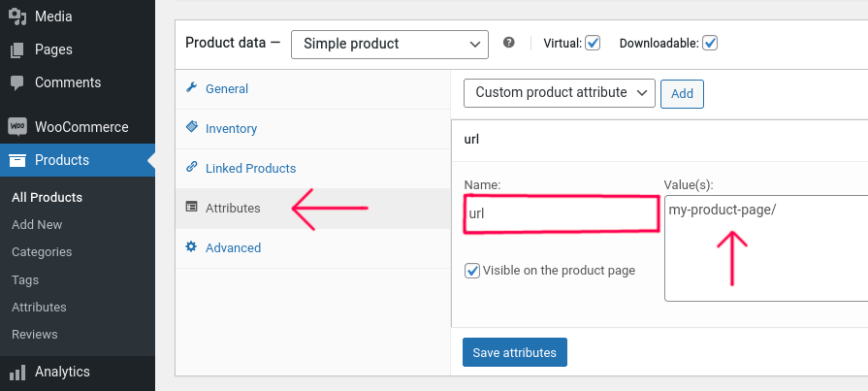The height and width of the screenshot is (391, 868).
Task: Click the Analytics bar chart icon
Action: [17, 372]
